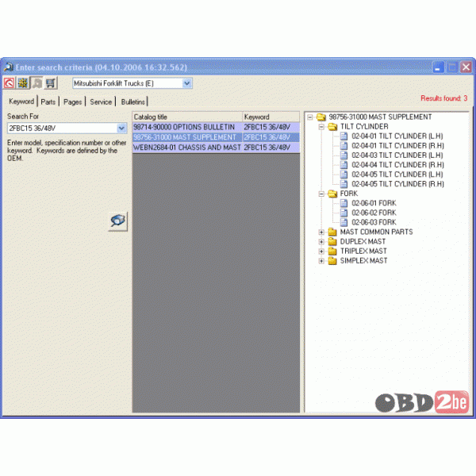Collapse the TILT CYLINDER tree branch
The image size is (476, 476).
click(x=321, y=127)
